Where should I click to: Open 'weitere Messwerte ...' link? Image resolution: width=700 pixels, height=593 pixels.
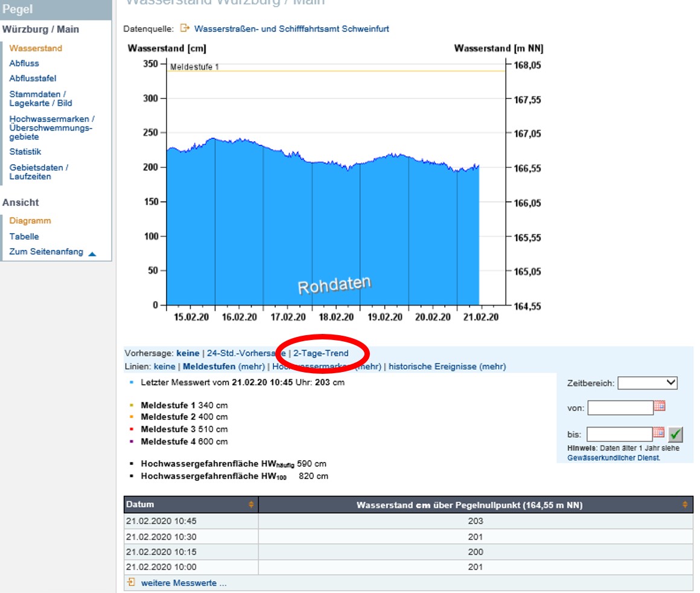click(x=183, y=583)
